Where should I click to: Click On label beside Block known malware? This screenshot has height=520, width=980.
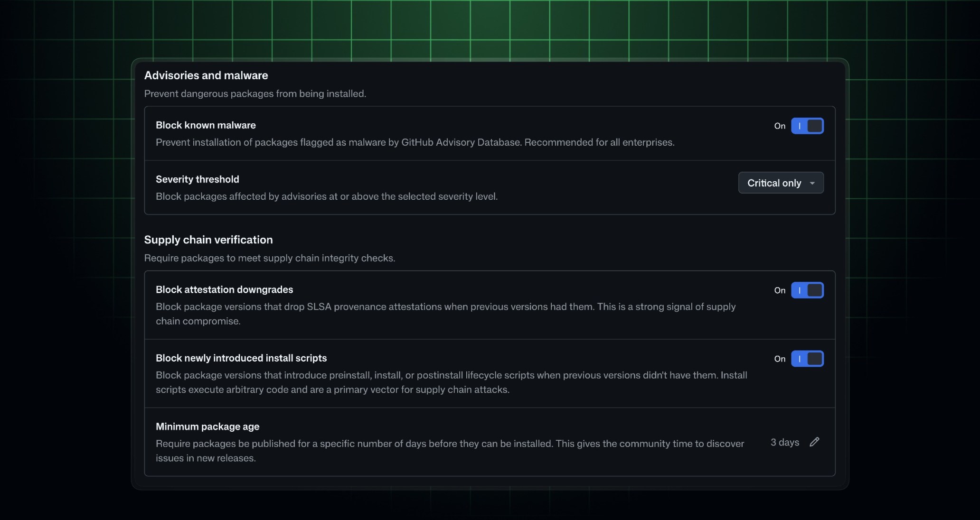point(780,126)
